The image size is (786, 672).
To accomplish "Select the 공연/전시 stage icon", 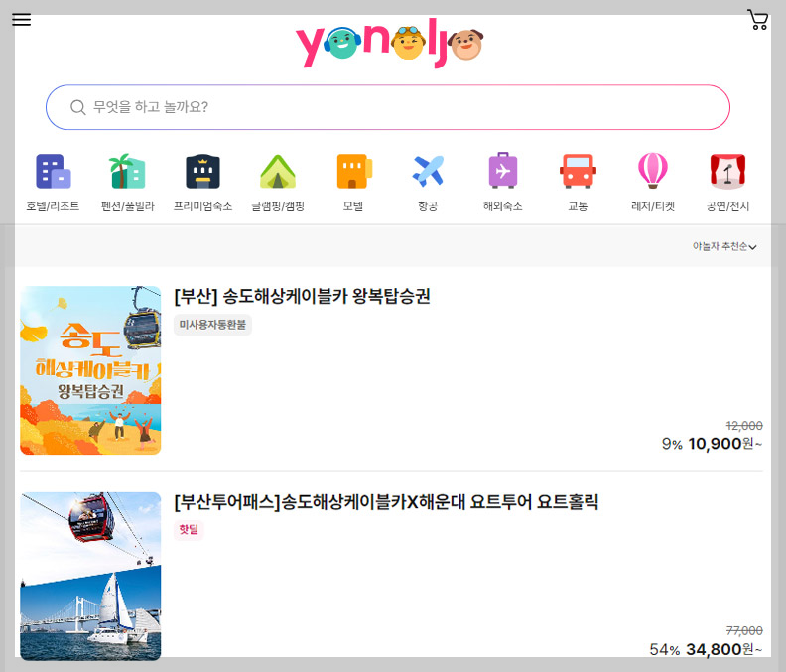I will pos(727,171).
